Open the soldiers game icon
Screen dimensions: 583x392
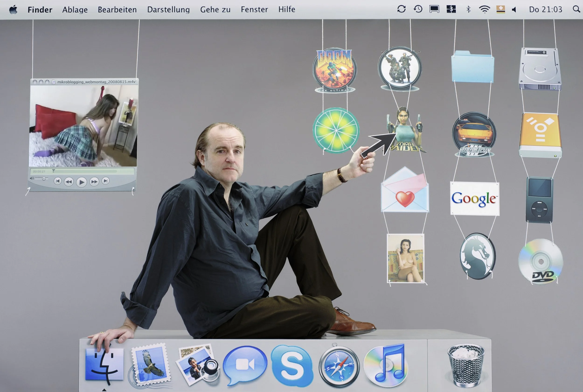400,69
